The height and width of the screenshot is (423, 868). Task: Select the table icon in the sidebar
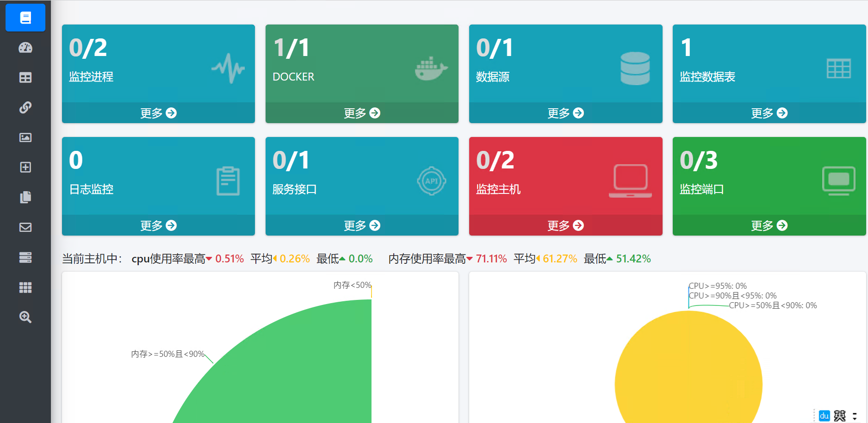[25, 77]
